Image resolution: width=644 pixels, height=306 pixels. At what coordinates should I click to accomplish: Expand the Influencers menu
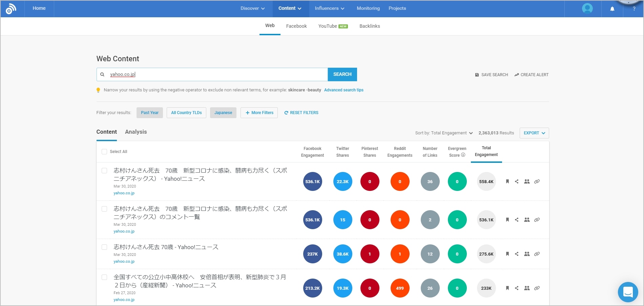(x=329, y=8)
